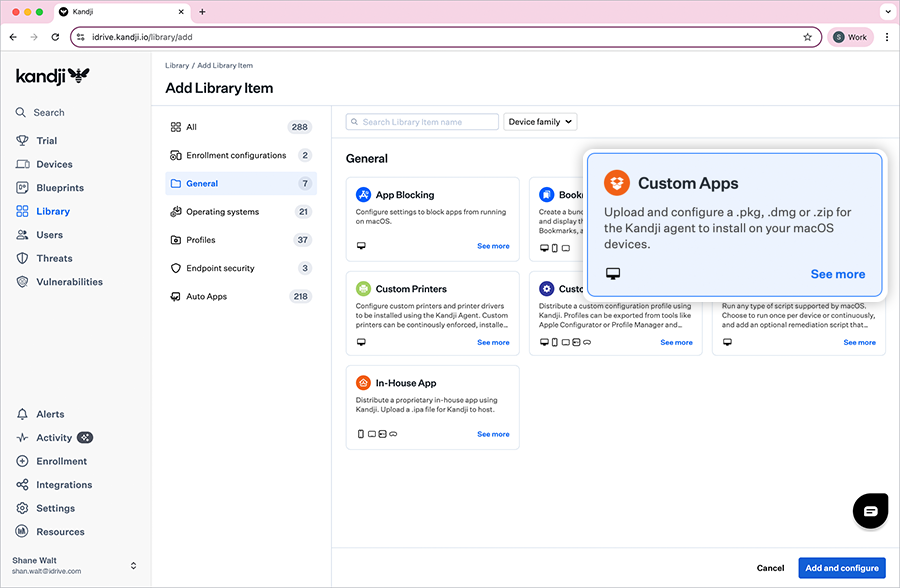This screenshot has width=900, height=588.
Task: Select the Profiles category
Action: click(200, 240)
